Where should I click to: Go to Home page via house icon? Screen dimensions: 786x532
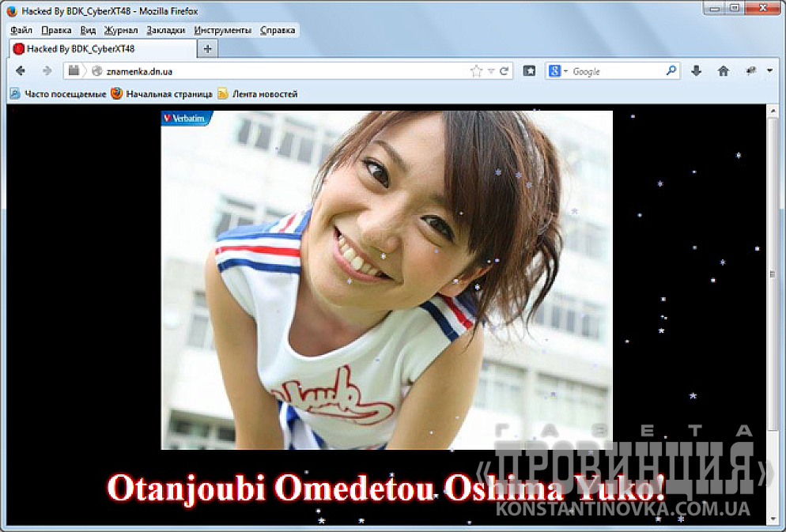click(x=723, y=71)
